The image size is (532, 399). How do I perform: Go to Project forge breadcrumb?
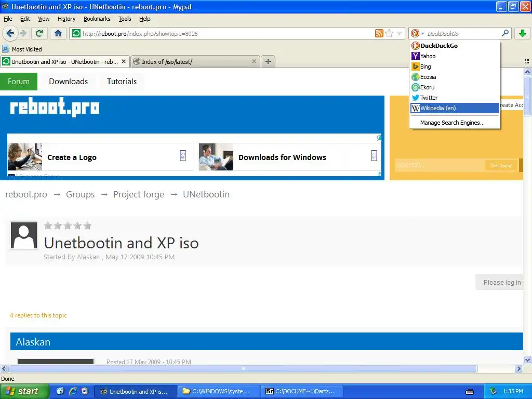[138, 194]
